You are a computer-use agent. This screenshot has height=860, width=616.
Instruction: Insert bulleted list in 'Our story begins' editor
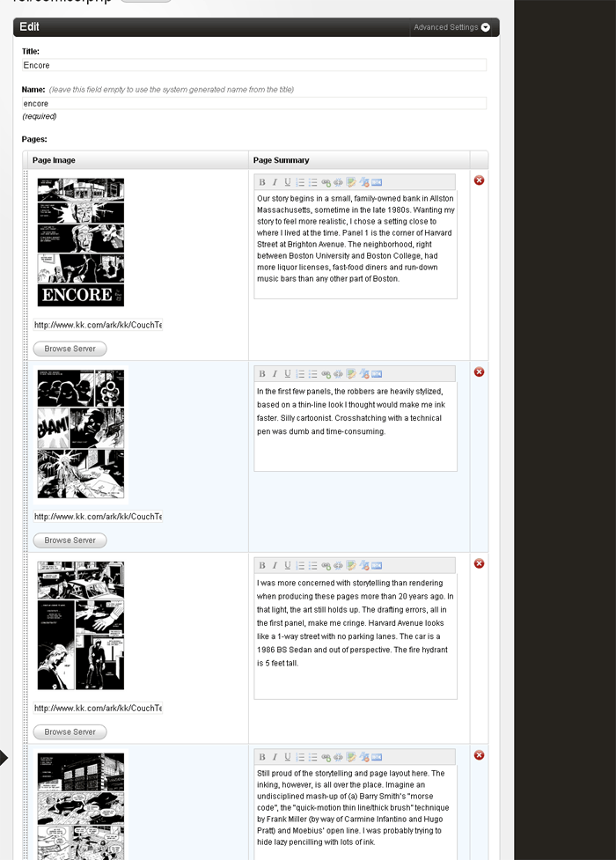point(312,182)
